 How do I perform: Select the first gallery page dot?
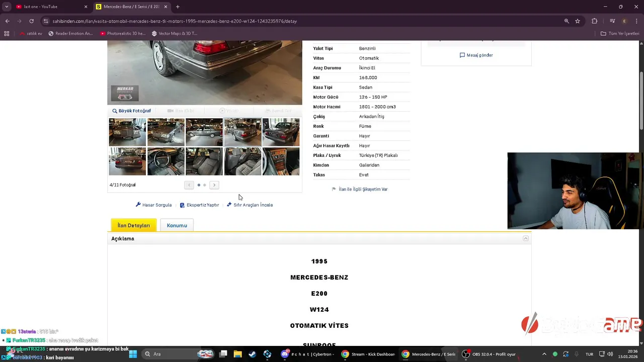[199, 185]
